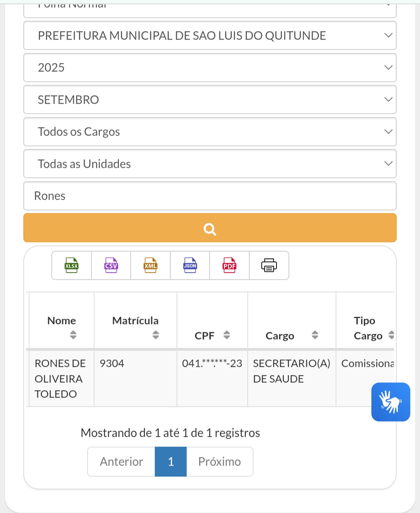Screen dimensions: 420x513
Task: Print the results table
Action: click(x=269, y=265)
